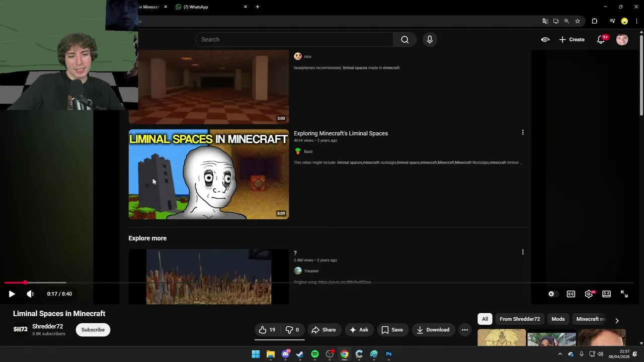Screen dimensions: 644x362
Task: Open the 3:00 backrooms video thumbnail
Action: coord(209,87)
